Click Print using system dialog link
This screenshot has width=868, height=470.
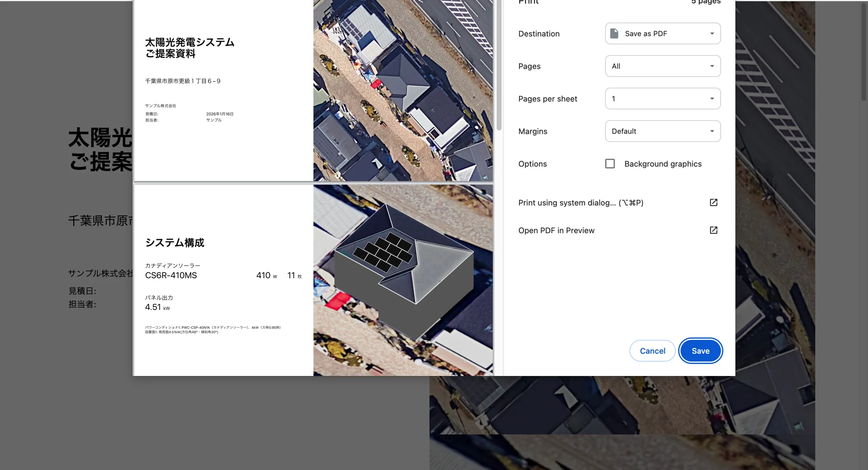(581, 203)
